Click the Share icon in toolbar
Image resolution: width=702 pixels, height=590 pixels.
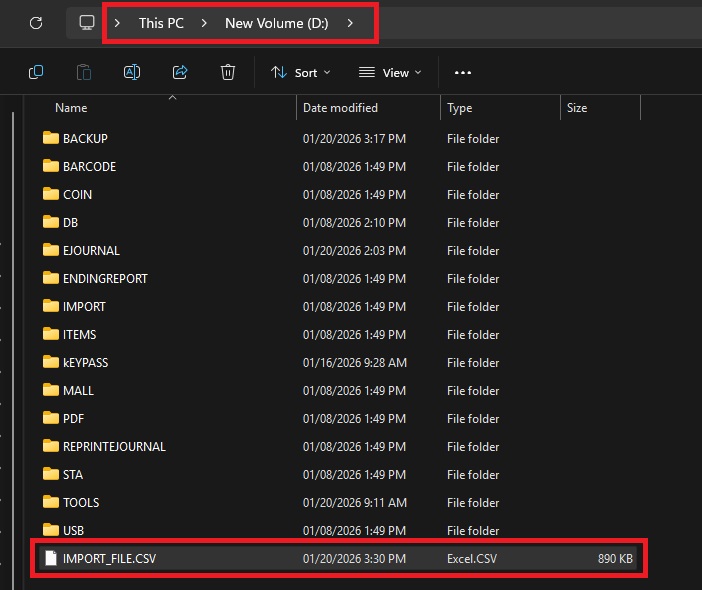pyautogui.click(x=180, y=72)
